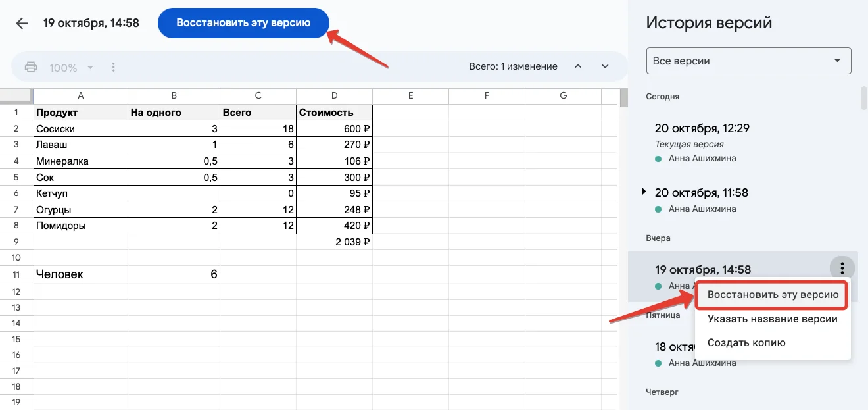Click the 300 ₽ cost cell

click(334, 177)
